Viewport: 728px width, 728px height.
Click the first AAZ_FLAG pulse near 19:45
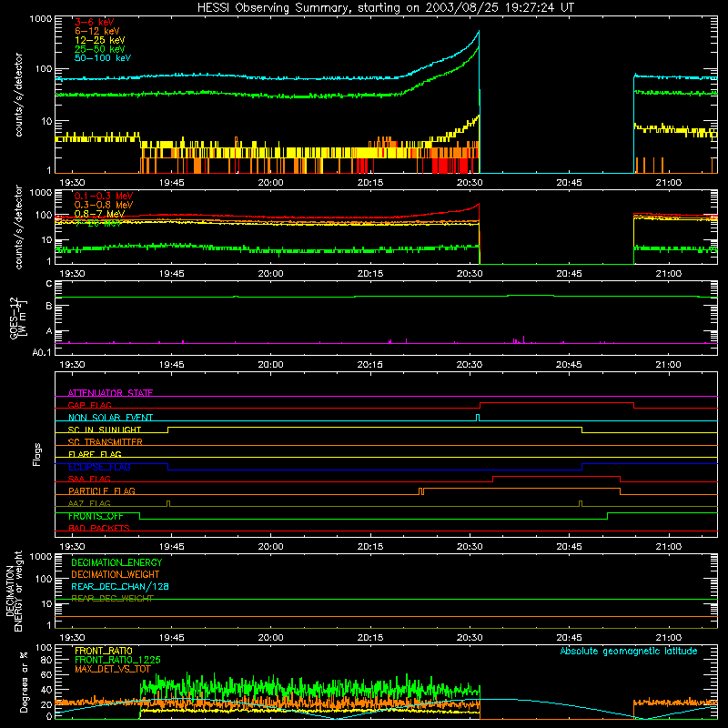[x=168, y=504]
